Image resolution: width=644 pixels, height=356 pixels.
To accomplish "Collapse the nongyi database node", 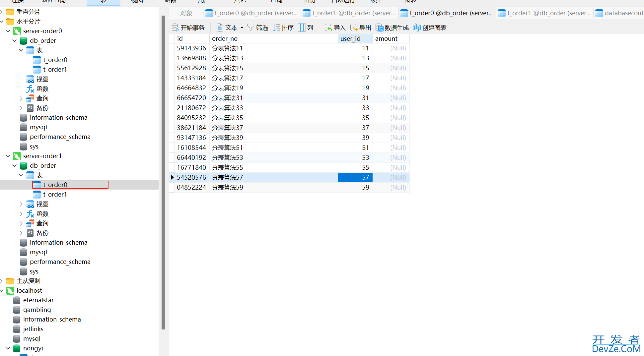I will pos(8,348).
